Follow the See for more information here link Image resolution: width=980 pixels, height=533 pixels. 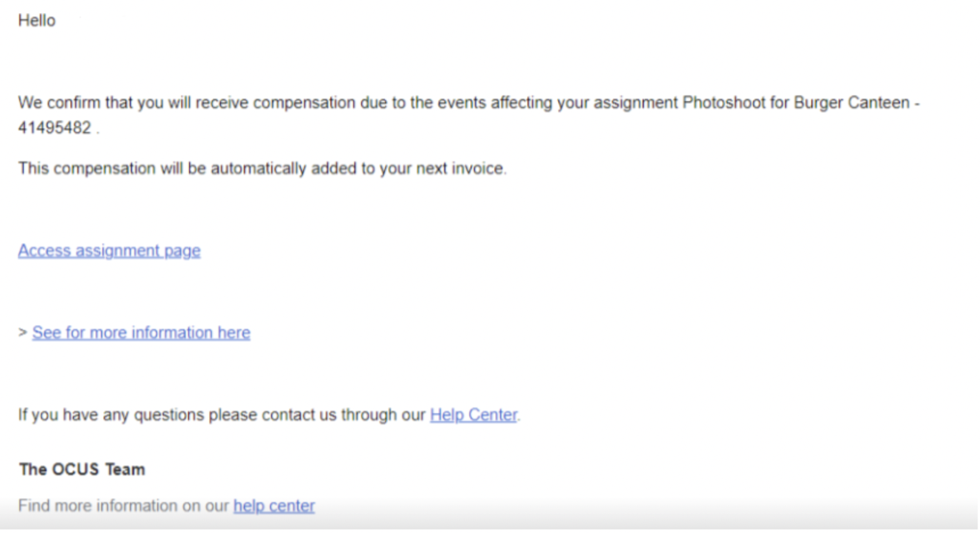point(141,333)
